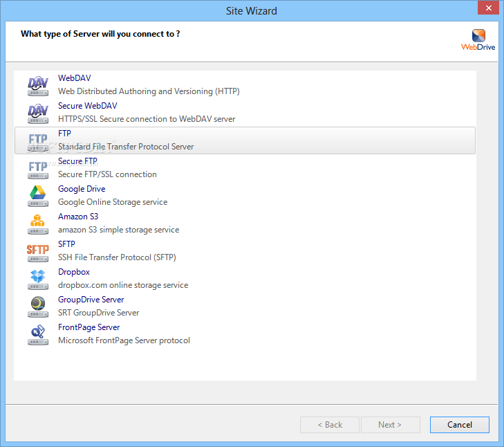Click 'dropbox.com online storage service' description
The height and width of the screenshot is (447, 504).
(x=123, y=285)
